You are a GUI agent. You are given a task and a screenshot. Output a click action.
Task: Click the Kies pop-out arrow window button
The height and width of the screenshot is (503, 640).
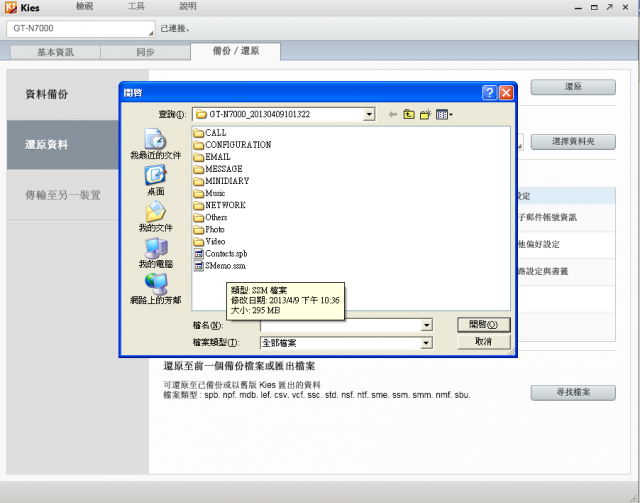click(x=609, y=7)
